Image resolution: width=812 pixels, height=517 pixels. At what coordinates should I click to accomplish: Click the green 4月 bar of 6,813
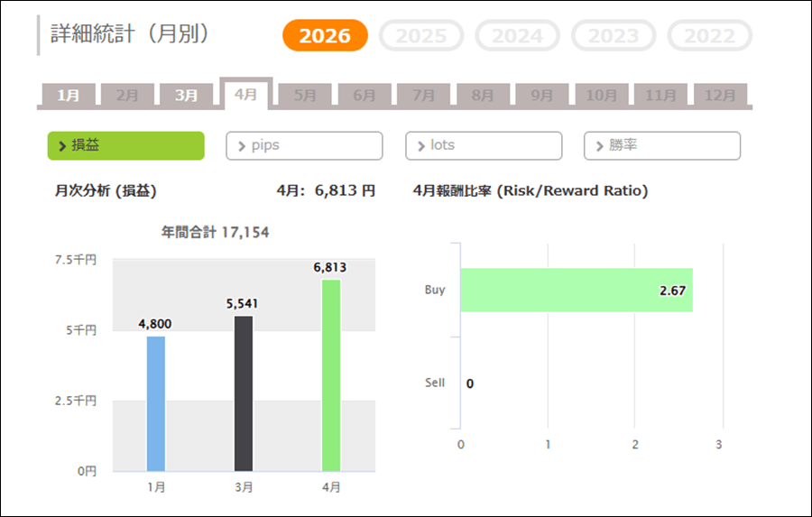(x=331, y=374)
